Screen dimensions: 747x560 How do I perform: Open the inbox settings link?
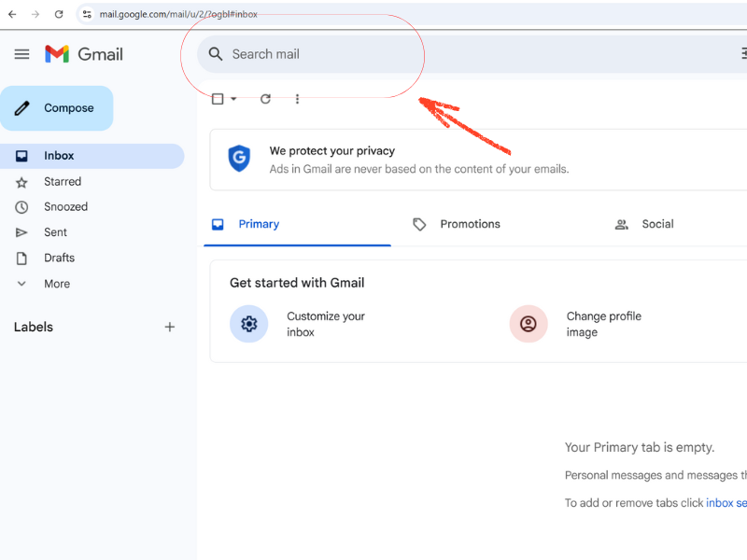(x=726, y=503)
